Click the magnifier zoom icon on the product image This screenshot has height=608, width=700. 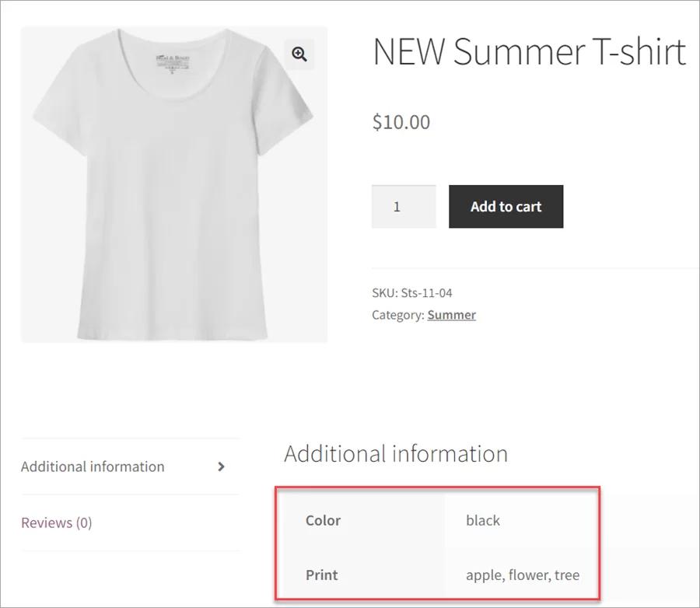click(x=299, y=54)
